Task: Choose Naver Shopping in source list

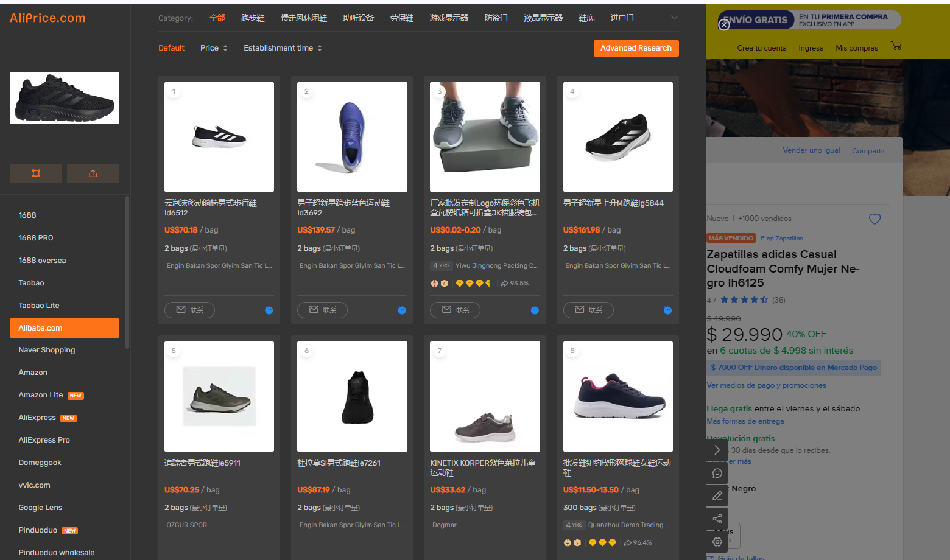Action: [65, 350]
